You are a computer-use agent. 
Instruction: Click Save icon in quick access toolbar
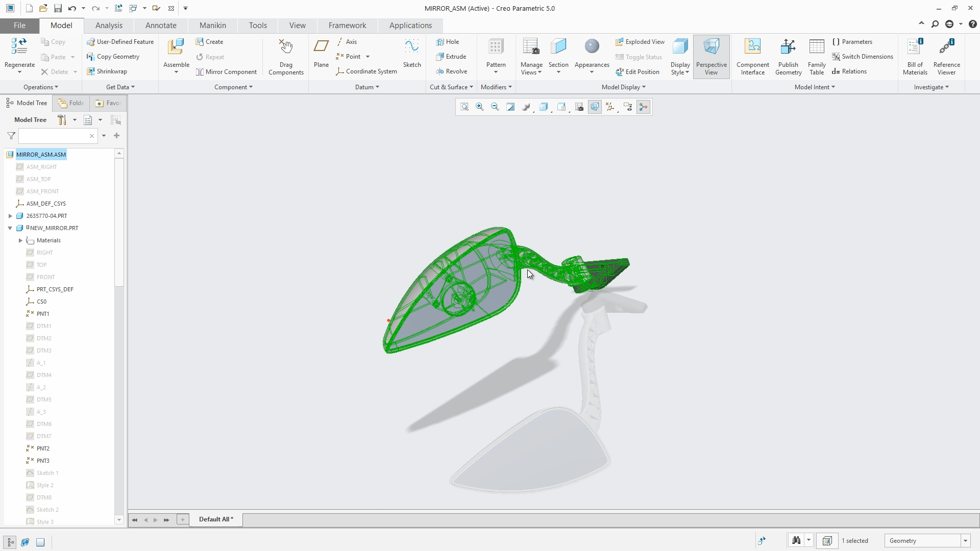point(58,8)
